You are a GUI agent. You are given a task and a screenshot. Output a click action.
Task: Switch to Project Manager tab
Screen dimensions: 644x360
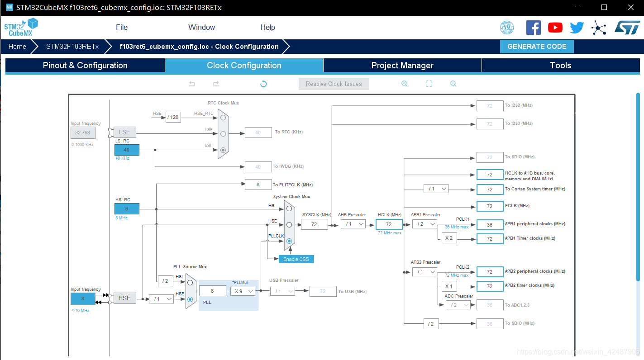click(402, 65)
